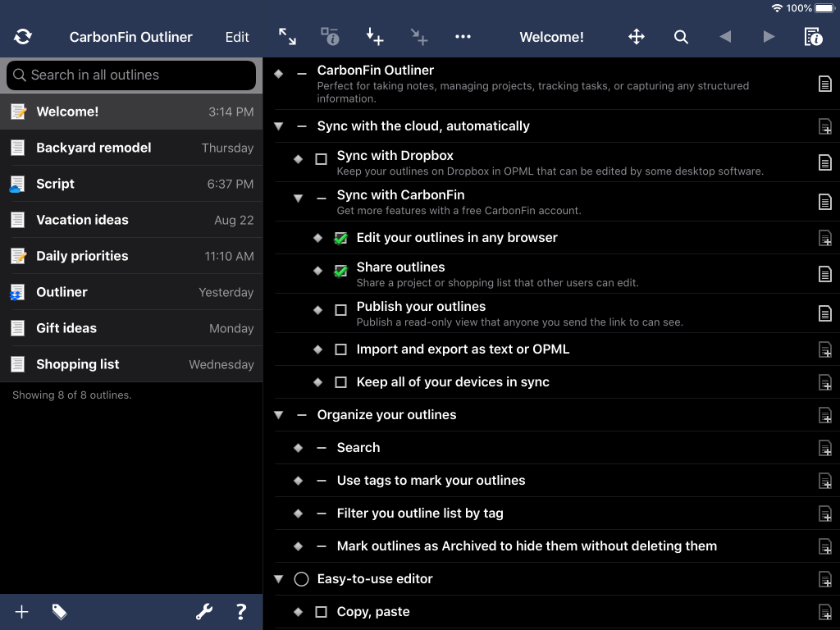The height and width of the screenshot is (630, 840).
Task: Toggle circle status on Easy-to-use editor
Action: pyautogui.click(x=302, y=579)
